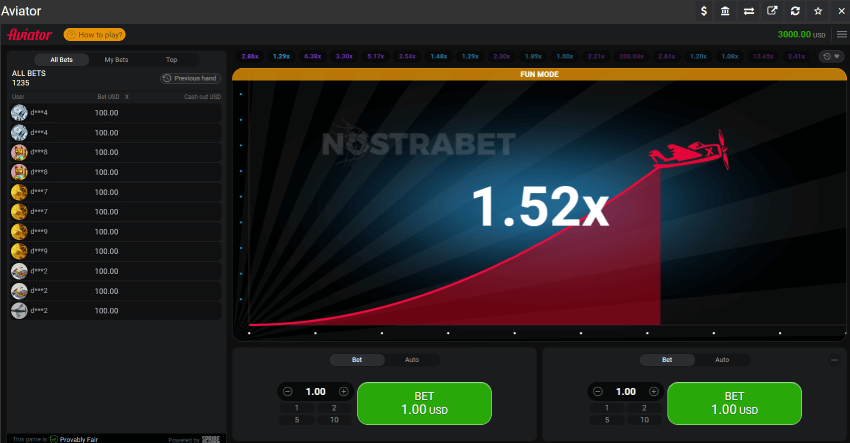This screenshot has height=443, width=850.
Task: Click left panel bet amount field
Action: click(315, 391)
